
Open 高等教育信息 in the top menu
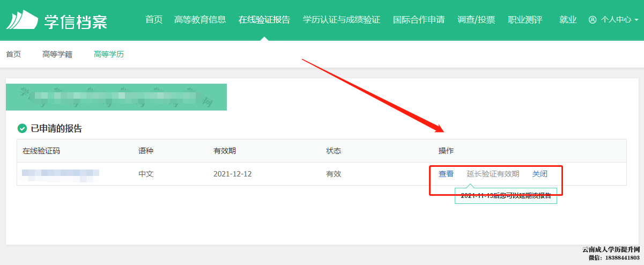[x=200, y=20]
